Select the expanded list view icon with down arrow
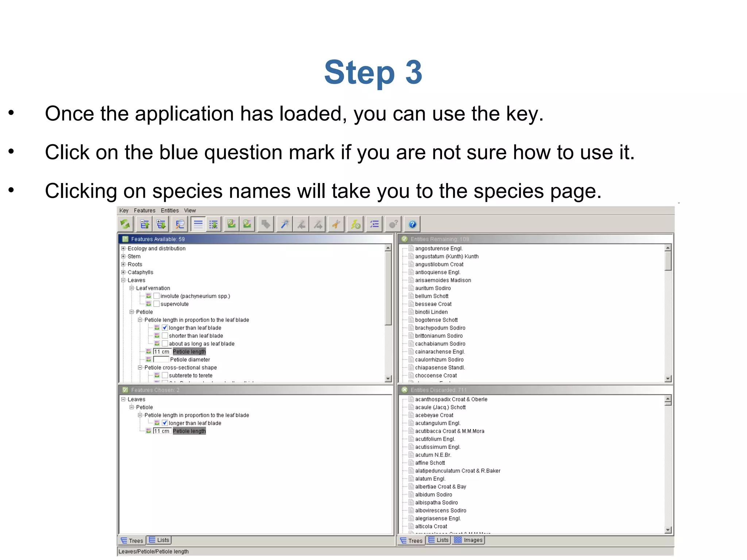Viewport: 747px width, 560px height. coord(214,224)
